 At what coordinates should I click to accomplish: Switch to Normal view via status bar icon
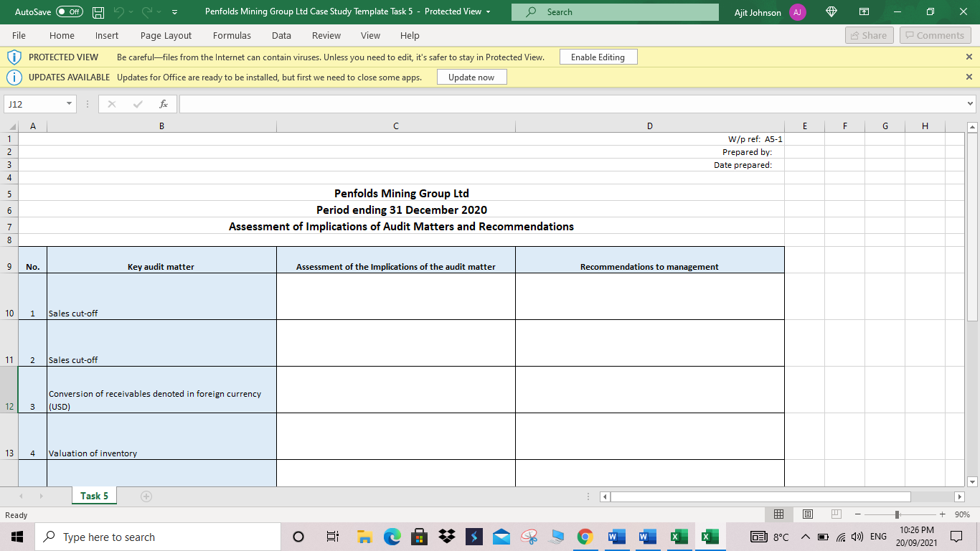778,514
